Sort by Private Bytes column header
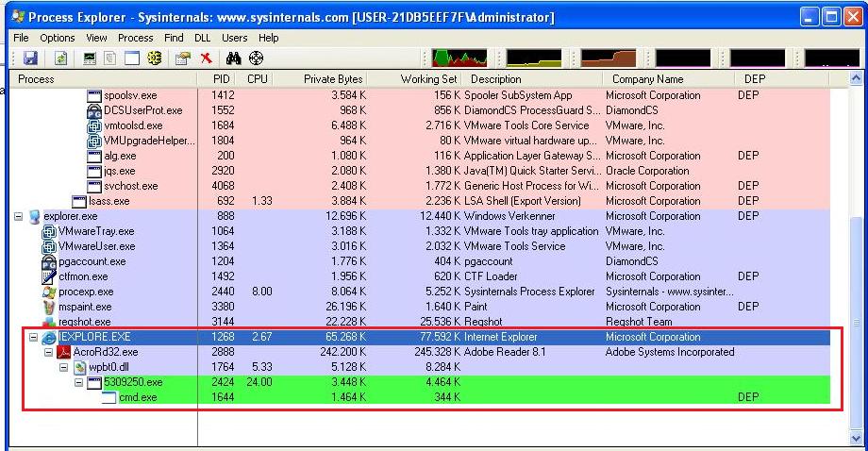The height and width of the screenshot is (451, 868). pos(321,79)
